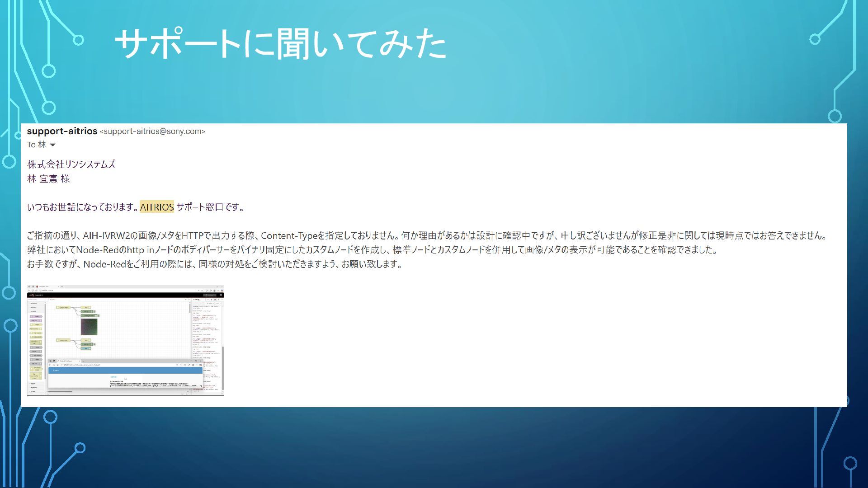868x488 pixels.
Task: Expand the recipient details arrow next to To 林
Action: pos(52,145)
